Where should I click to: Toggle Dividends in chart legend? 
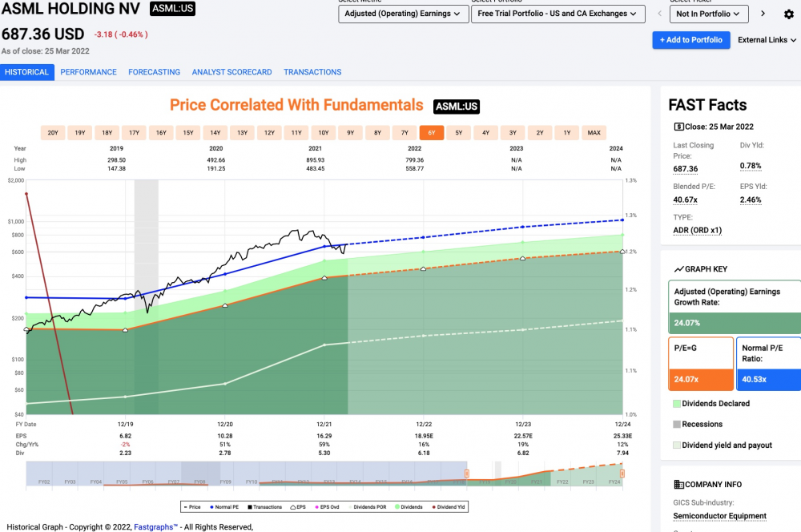click(409, 507)
